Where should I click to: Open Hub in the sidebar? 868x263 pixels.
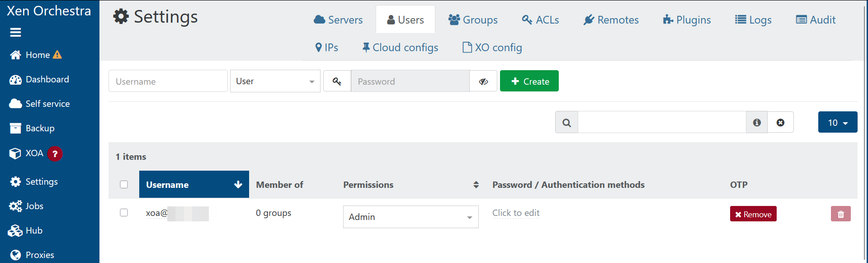[25, 230]
